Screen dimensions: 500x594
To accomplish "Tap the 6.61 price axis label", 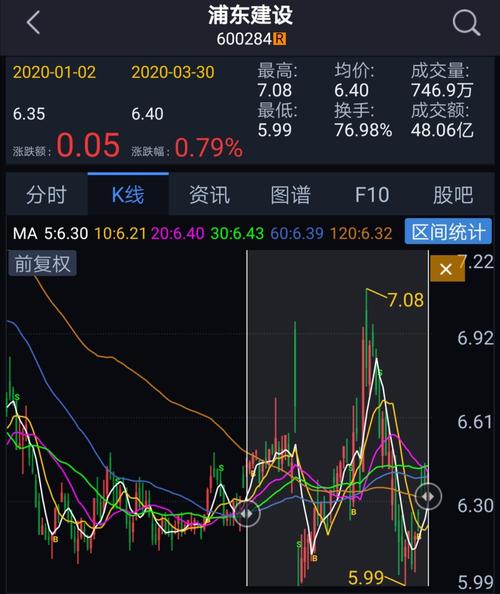I will [x=475, y=422].
